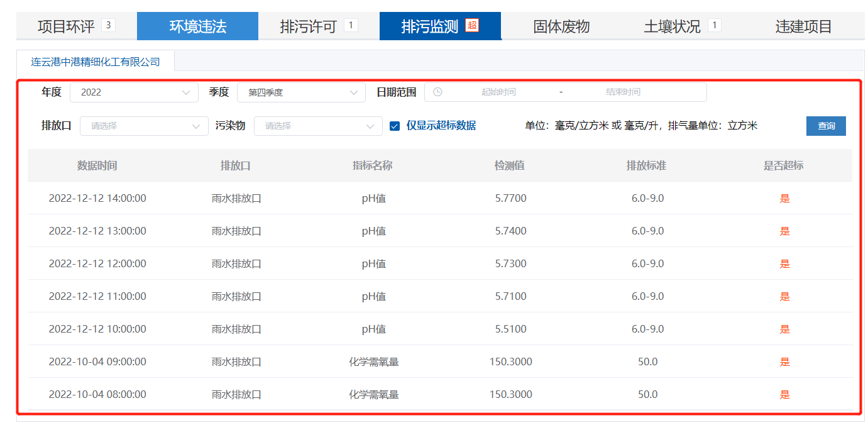This screenshot has width=868, height=425.
Task: Click red 是 in the 14:00:00 row
Action: (784, 199)
